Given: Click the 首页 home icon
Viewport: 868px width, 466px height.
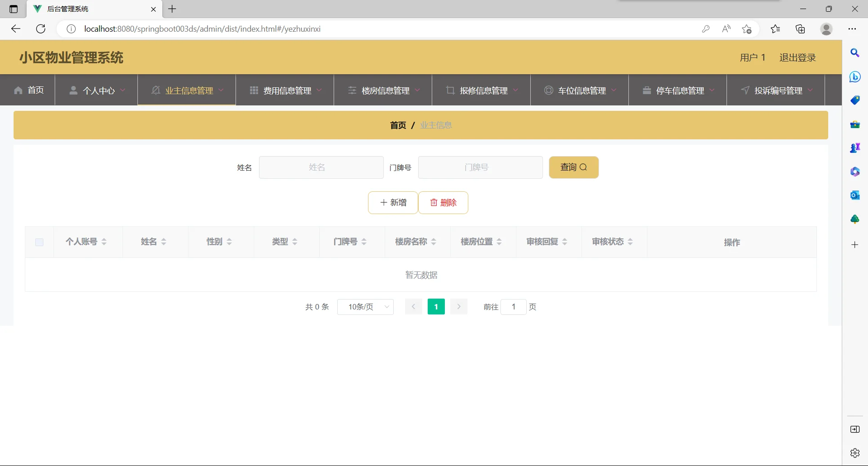Looking at the screenshot, I should 17,90.
